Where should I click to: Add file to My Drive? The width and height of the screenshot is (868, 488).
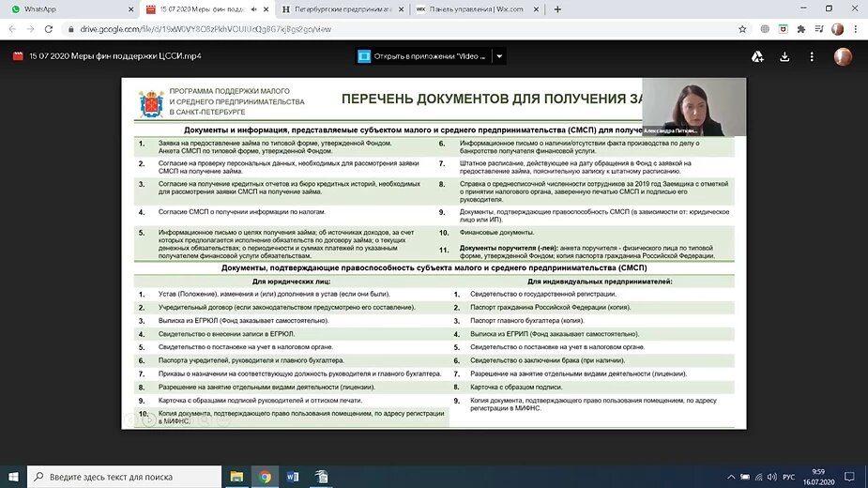point(757,56)
